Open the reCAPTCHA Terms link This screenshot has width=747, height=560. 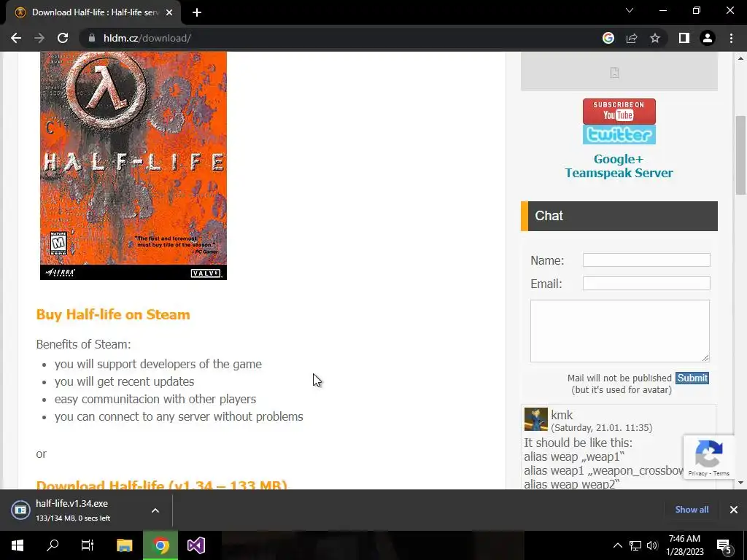pos(721,473)
